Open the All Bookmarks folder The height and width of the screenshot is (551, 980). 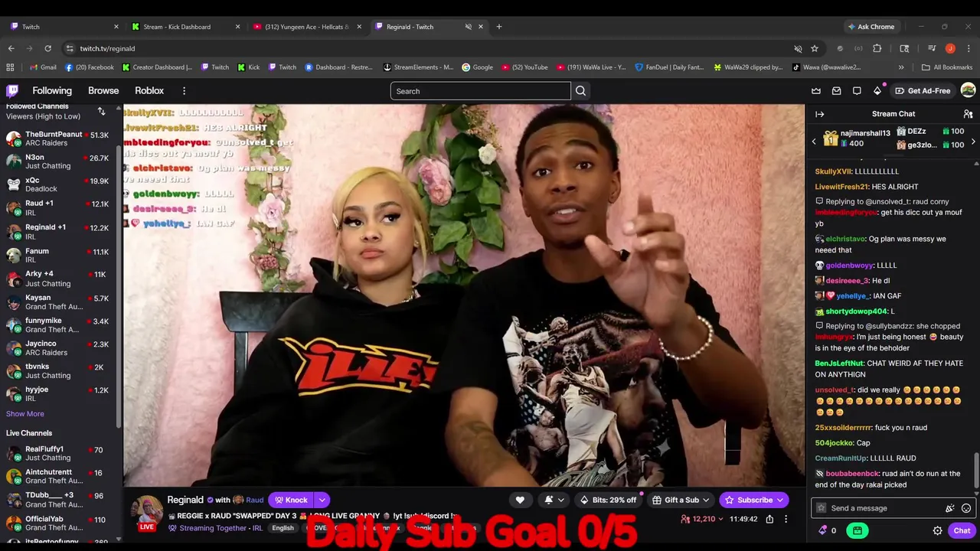947,67
